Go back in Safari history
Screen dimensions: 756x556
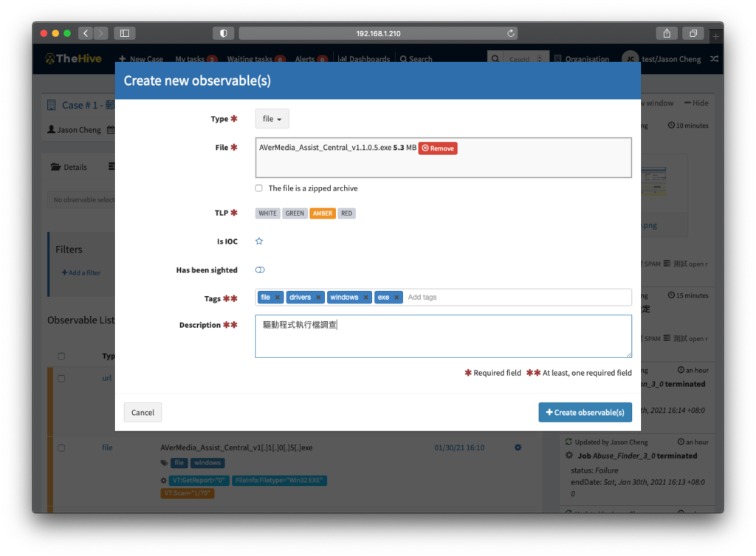point(86,33)
